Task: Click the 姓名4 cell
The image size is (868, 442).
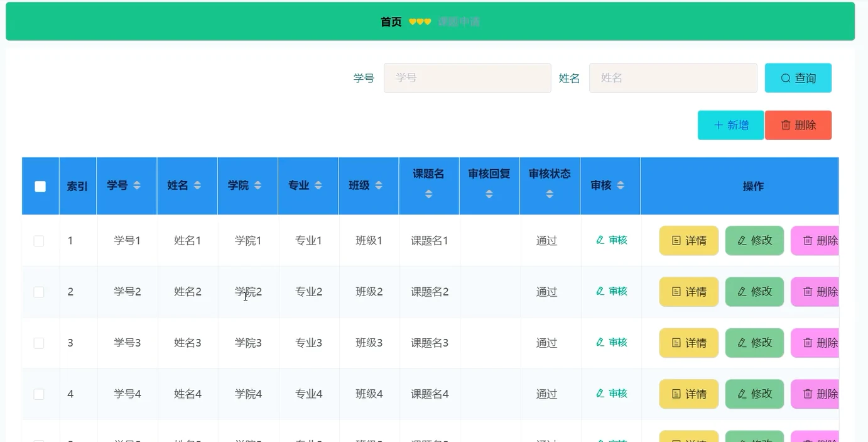Action: [188, 394]
